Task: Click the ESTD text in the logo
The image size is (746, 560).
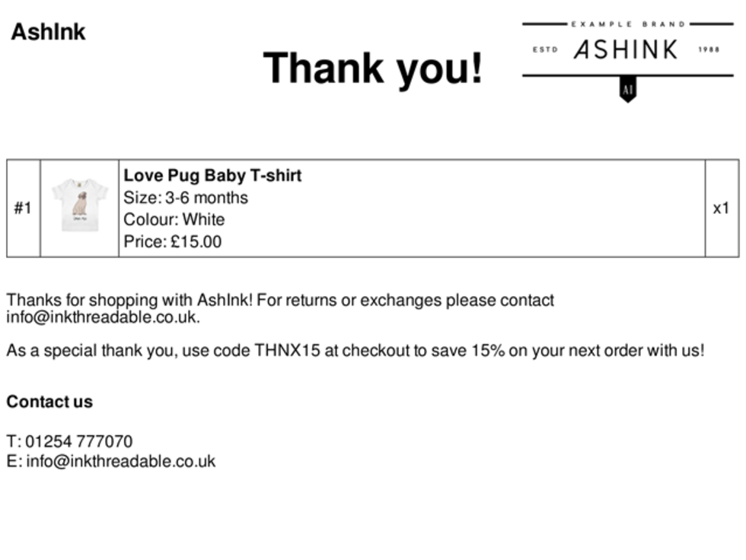Action: [545, 50]
